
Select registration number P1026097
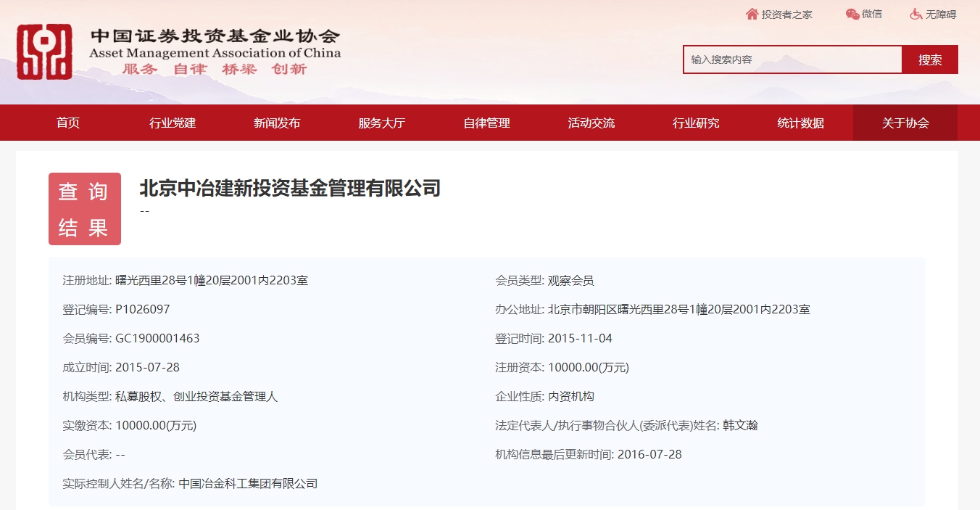pos(143,310)
